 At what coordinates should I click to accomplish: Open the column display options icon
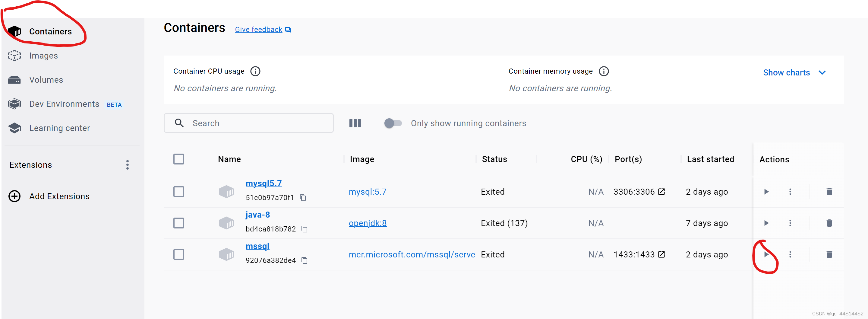[x=355, y=123]
